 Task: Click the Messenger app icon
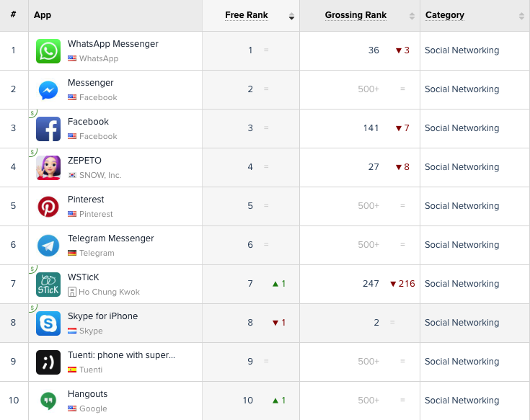(x=48, y=90)
